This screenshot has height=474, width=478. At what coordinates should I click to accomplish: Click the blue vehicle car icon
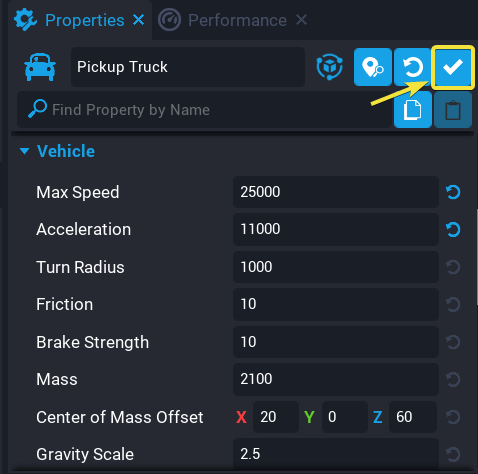(40, 67)
